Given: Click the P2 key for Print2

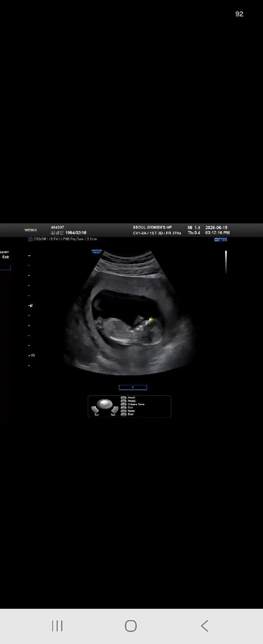Looking at the screenshot, I should pyautogui.click(x=124, y=401).
